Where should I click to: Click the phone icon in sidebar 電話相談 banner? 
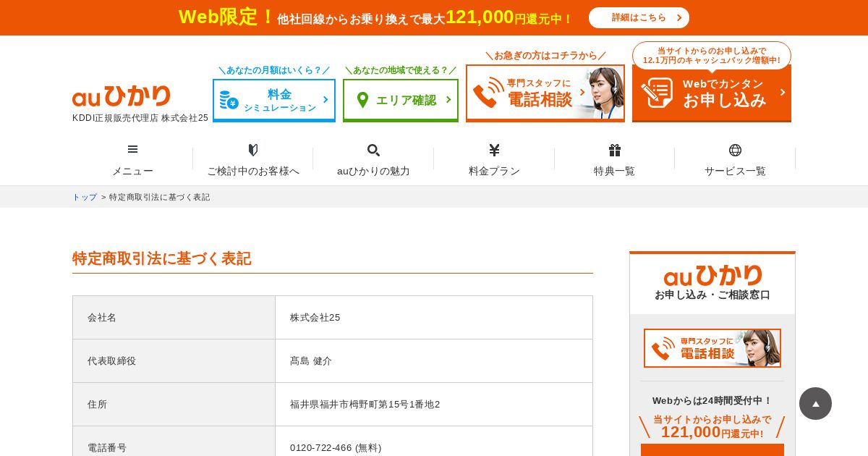(663, 348)
